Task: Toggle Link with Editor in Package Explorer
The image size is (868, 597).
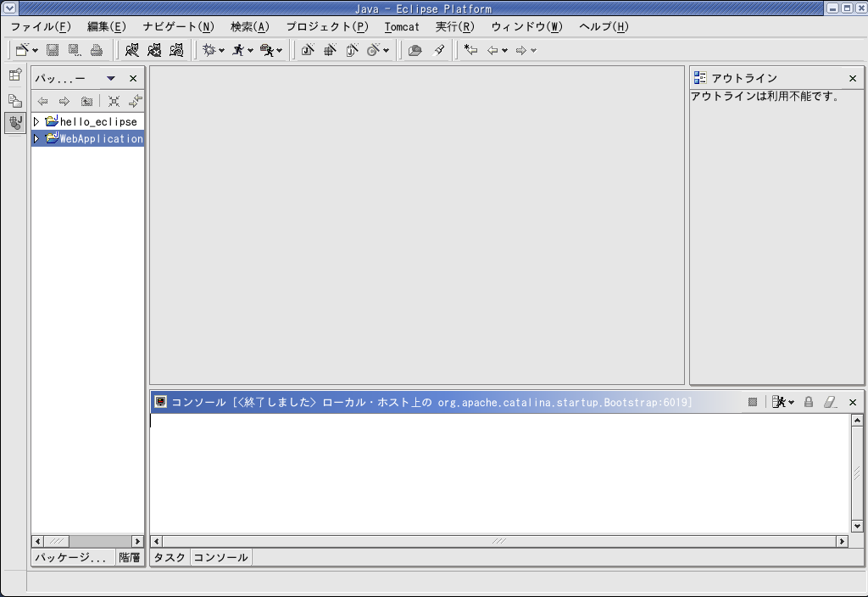Action: (136, 101)
